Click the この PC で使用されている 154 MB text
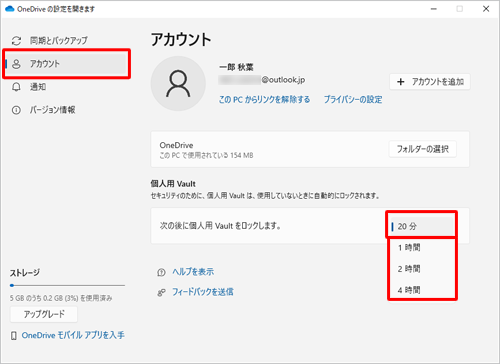This screenshot has height=364, width=500. coord(206,155)
